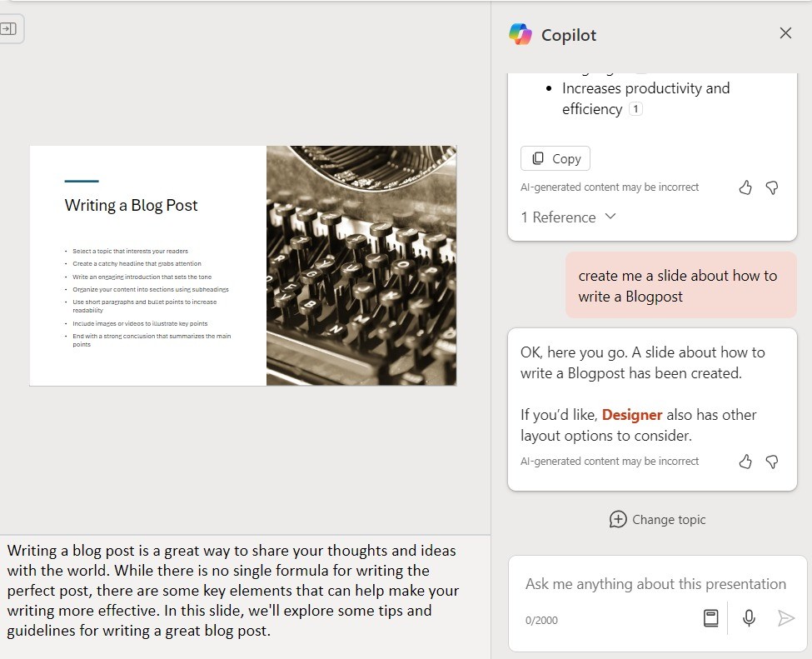This screenshot has height=659, width=812.
Task: Activate the microphone for voice input
Action: tap(749, 617)
